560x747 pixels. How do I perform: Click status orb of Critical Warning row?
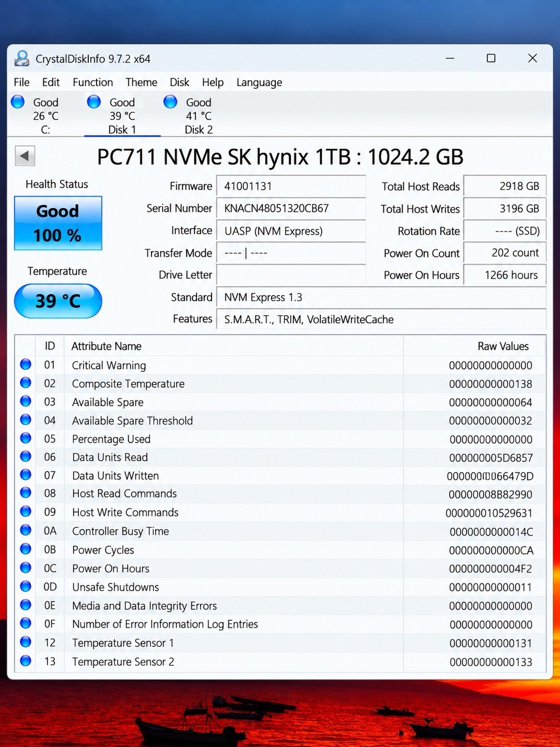coord(25,365)
